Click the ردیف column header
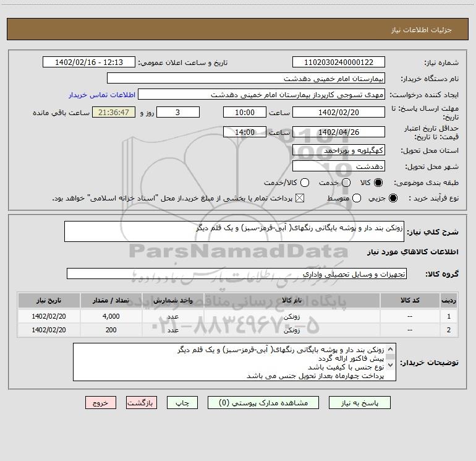Screen dimensions: 476x461 click(x=449, y=300)
